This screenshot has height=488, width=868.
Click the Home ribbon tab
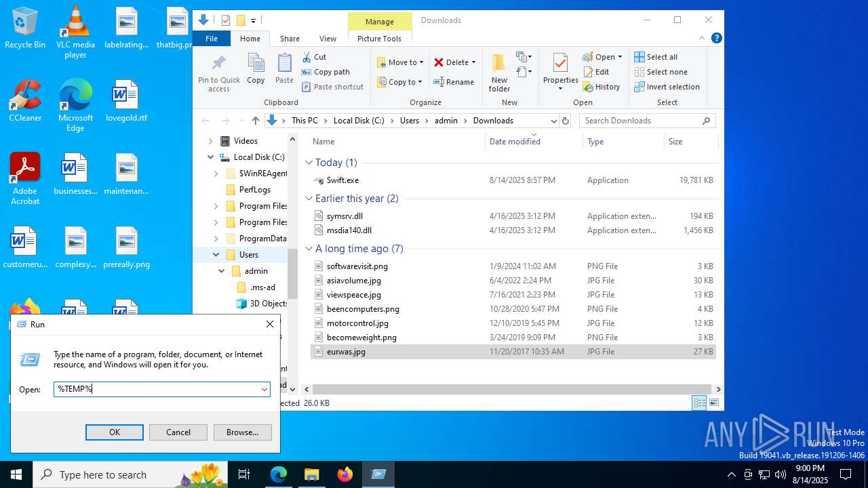point(250,39)
